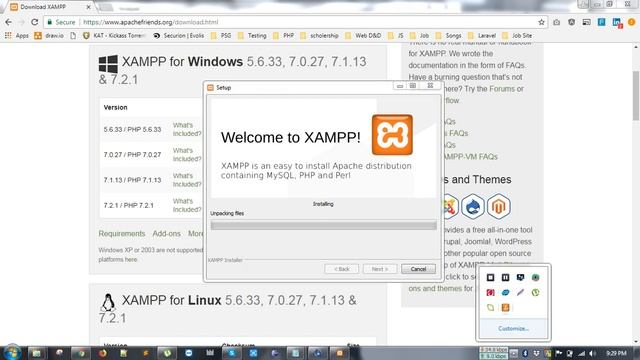This screenshot has height=360, width=640.
Task: Open the KAT - Kickass Torrents bookmark
Action: (113, 36)
